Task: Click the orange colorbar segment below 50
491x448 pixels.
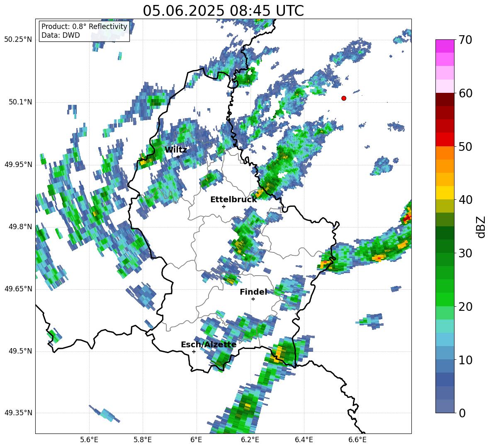Action: (x=445, y=153)
